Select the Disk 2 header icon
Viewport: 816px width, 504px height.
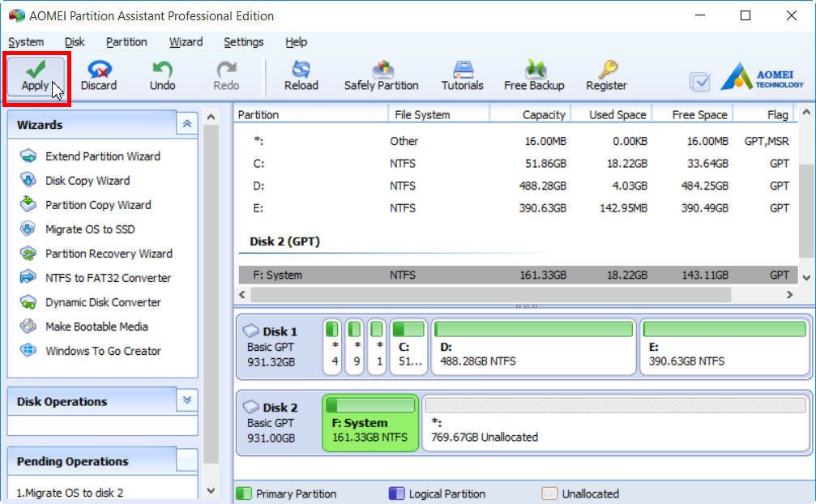coord(251,407)
